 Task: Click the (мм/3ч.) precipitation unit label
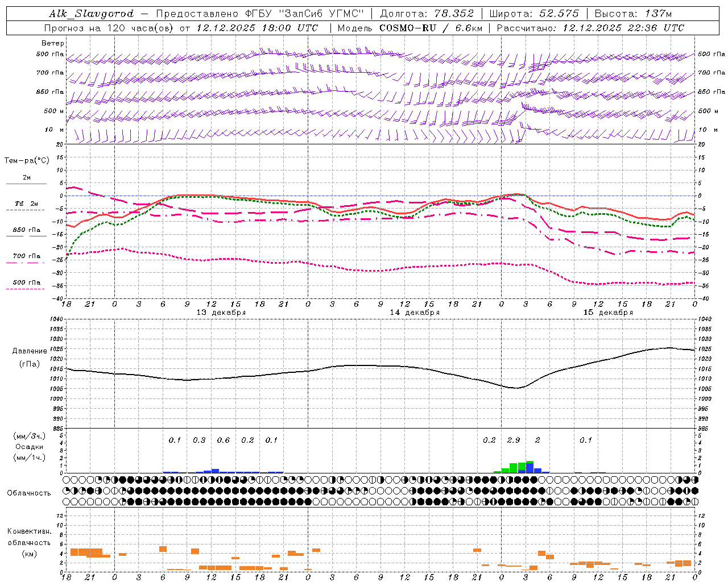(x=29, y=436)
